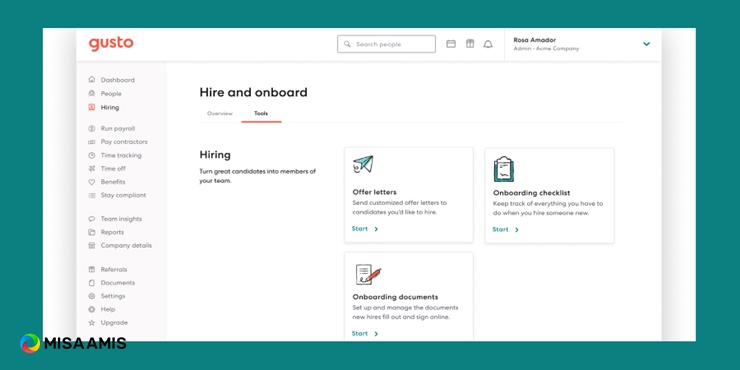This screenshot has height=370, width=740.
Task: Click the magnifier icon in the search box
Action: (347, 44)
